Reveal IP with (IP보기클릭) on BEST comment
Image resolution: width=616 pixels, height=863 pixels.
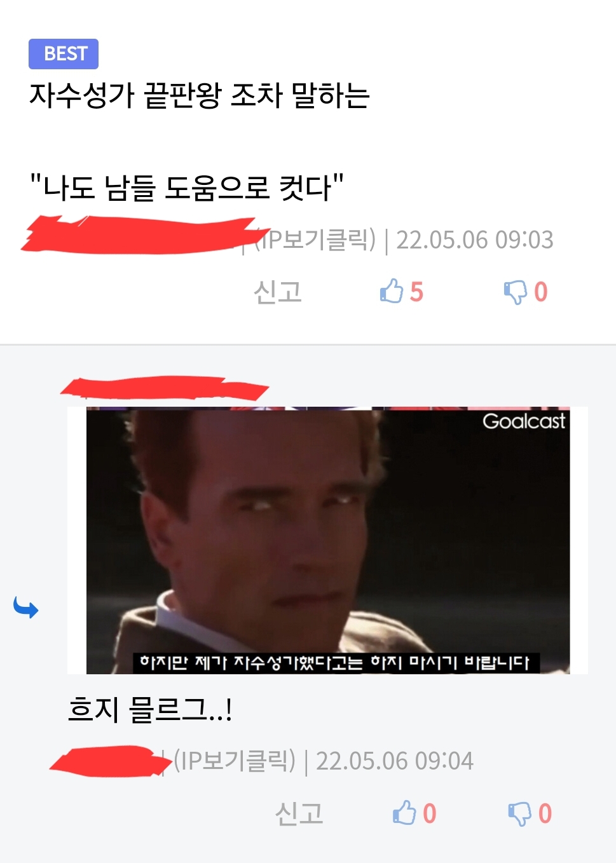click(x=315, y=240)
